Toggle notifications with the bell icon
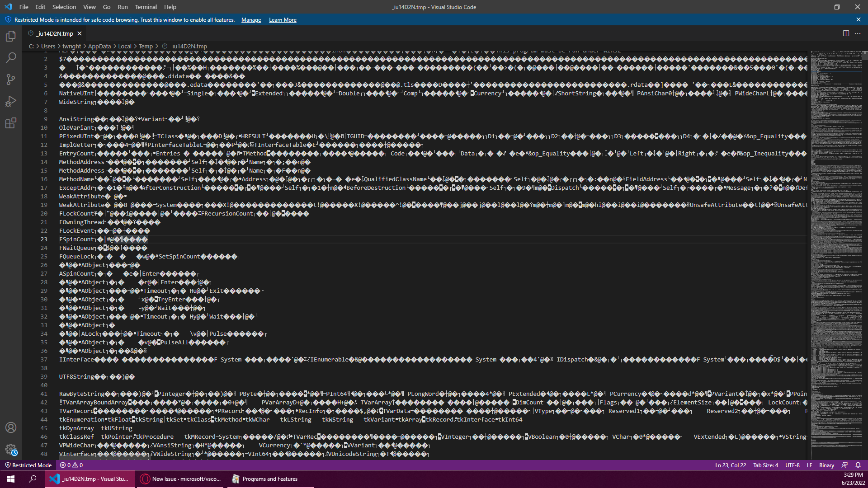 pos(858,465)
